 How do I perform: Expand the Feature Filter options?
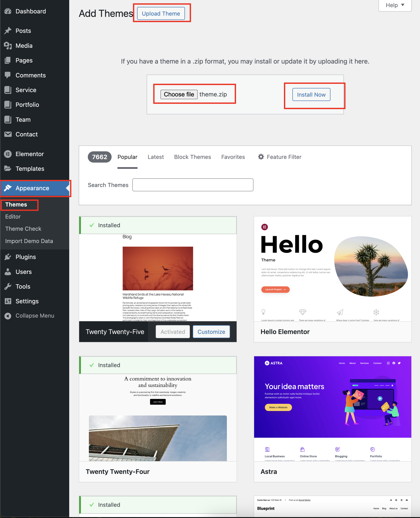pos(279,157)
